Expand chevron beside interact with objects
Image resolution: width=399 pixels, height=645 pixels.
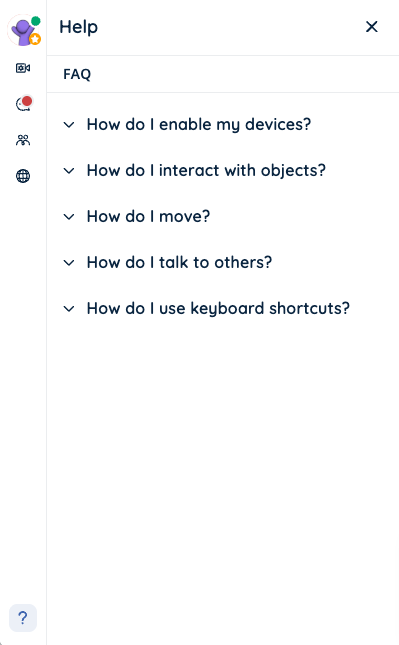pyautogui.click(x=69, y=171)
